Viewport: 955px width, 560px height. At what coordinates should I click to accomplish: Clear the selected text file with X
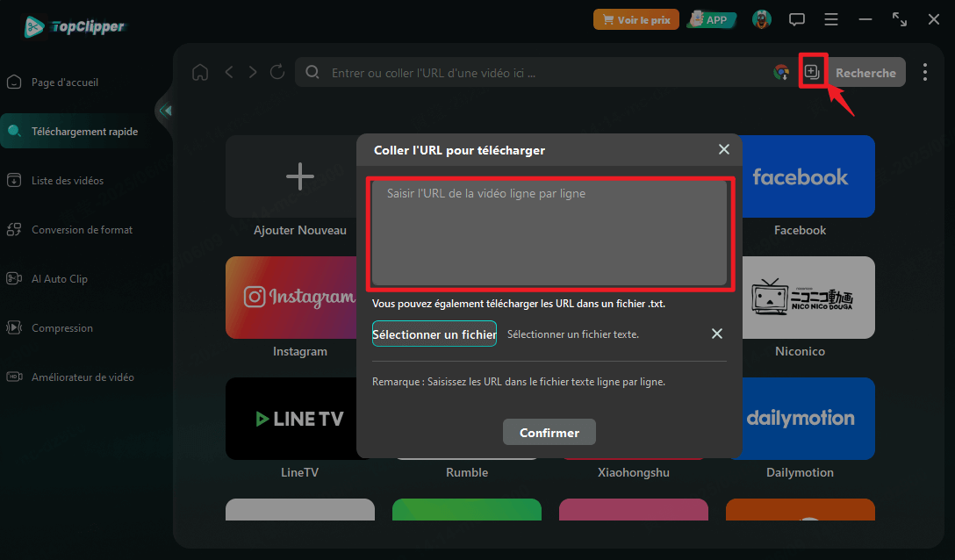coord(717,334)
